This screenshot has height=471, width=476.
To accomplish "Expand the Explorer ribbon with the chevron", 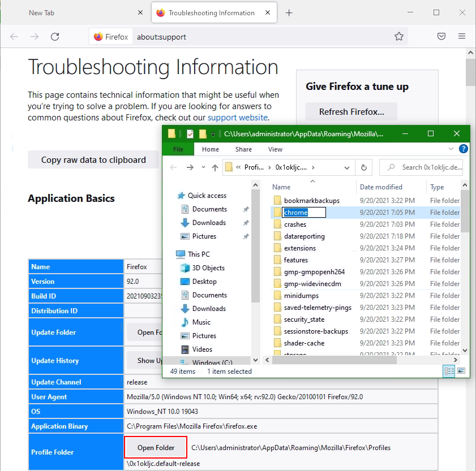I will [451, 149].
